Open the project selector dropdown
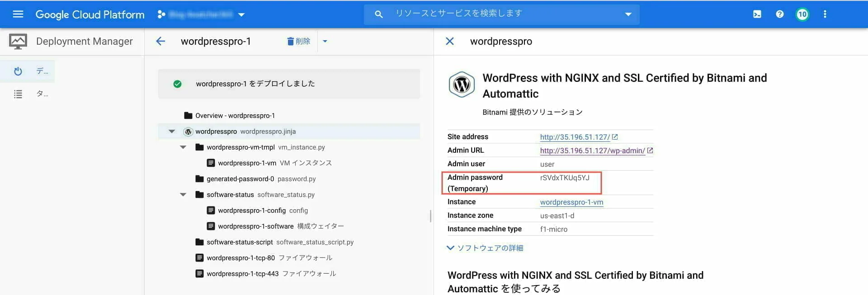Image resolution: width=868 pixels, height=295 pixels. click(x=201, y=14)
